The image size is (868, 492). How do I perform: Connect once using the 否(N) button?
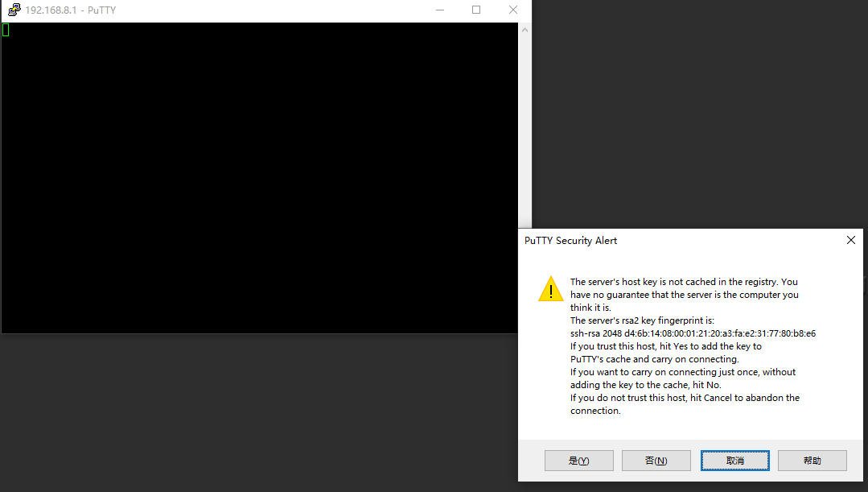coord(656,461)
